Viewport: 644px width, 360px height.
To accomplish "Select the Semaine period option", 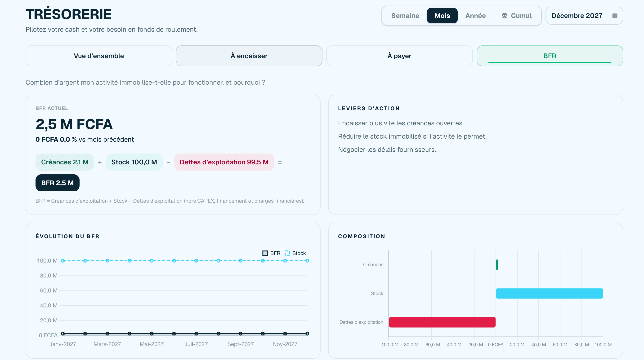I will [x=405, y=16].
